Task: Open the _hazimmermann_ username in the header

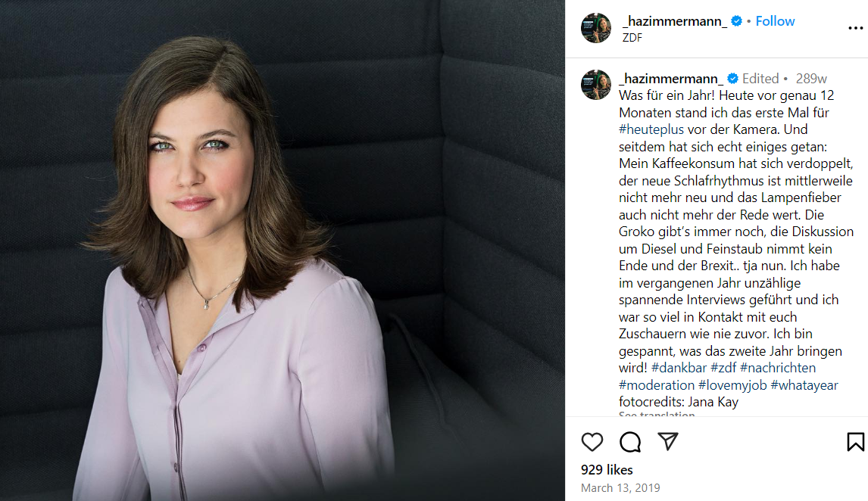Action: (x=674, y=21)
